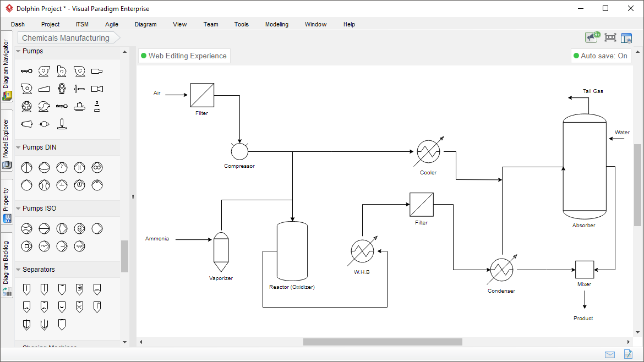
Task: Collapse the Pumps section
Action: pos(18,51)
